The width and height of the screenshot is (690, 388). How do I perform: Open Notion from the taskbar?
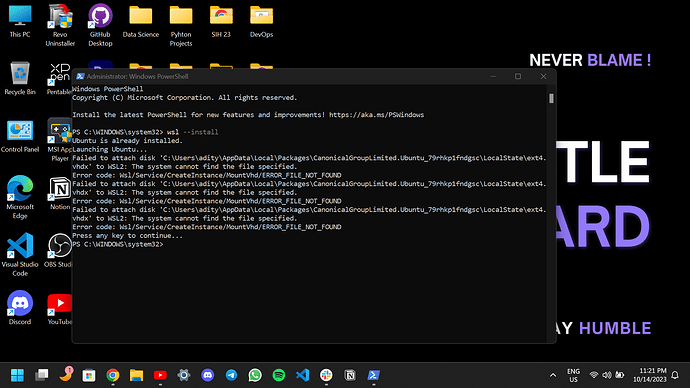pos(350,375)
